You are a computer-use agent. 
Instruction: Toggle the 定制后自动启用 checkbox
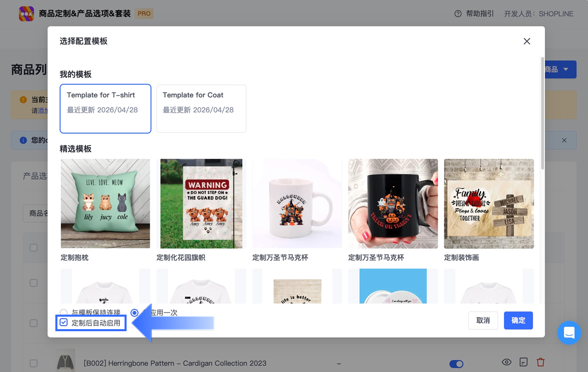coord(64,323)
